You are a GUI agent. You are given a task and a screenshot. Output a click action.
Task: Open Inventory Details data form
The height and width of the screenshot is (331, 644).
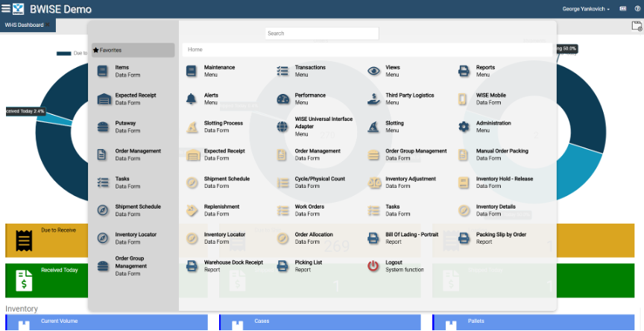[x=487, y=211]
